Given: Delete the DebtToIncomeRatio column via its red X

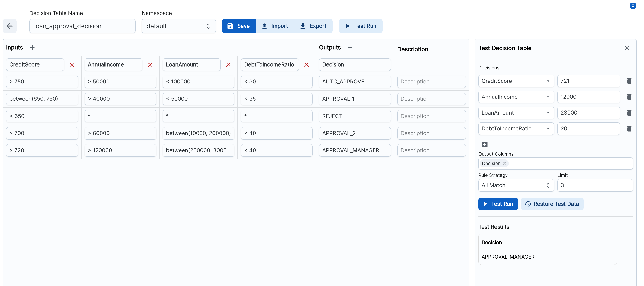Looking at the screenshot, I should (x=307, y=65).
